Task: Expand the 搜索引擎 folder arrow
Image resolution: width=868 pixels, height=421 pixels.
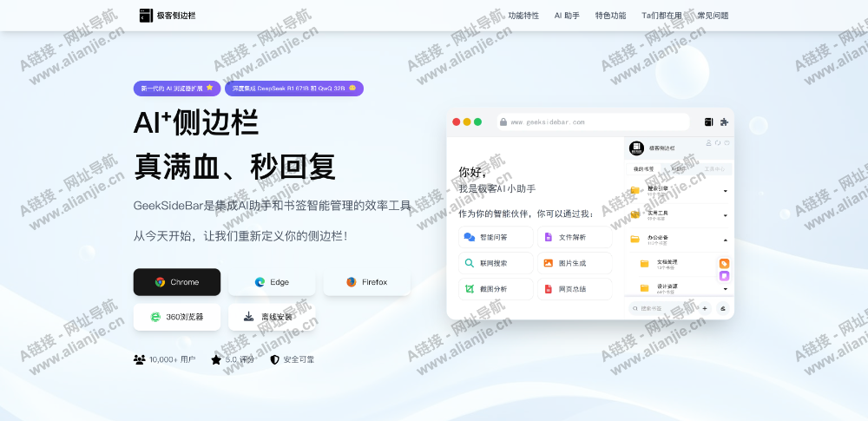Action: coord(725,191)
